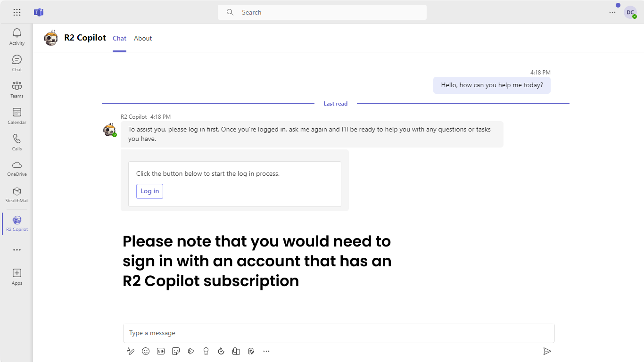Screen dimensions: 644x362
Task: Open the Teams section in sidebar
Action: [x=17, y=89]
